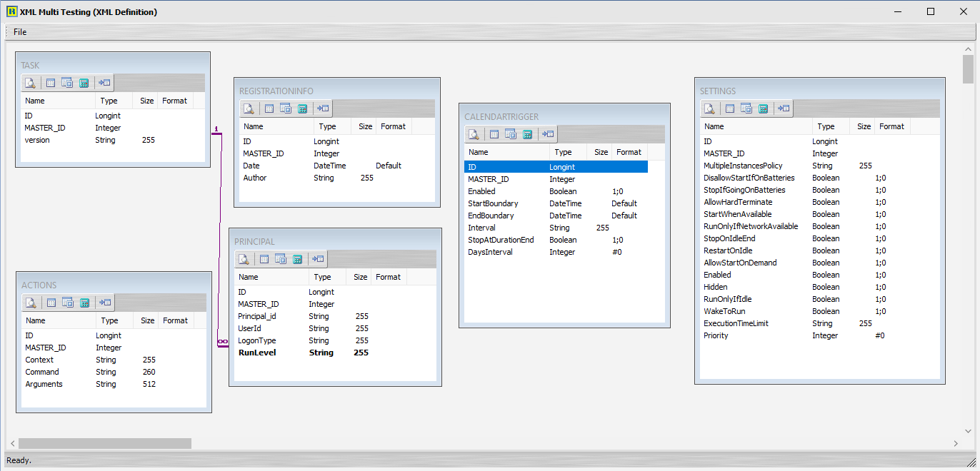Click the grid view icon in REGISTRATIONINFO toolbar
This screenshot has width=980, height=471.
(x=269, y=108)
